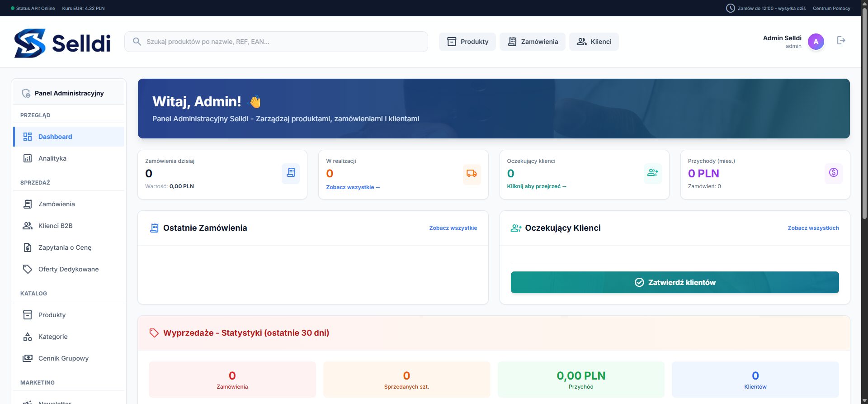
Task: Open Klienci B2B in the sidebar
Action: (x=69, y=226)
